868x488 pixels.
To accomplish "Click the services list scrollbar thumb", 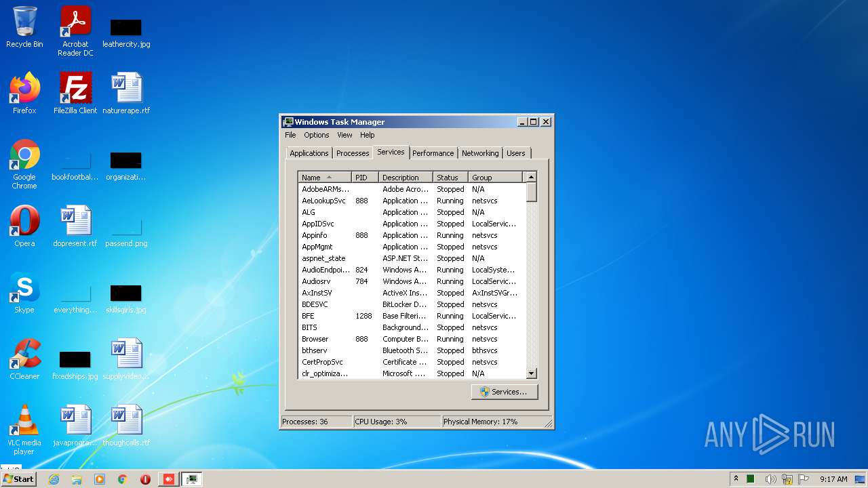I will coord(531,192).
